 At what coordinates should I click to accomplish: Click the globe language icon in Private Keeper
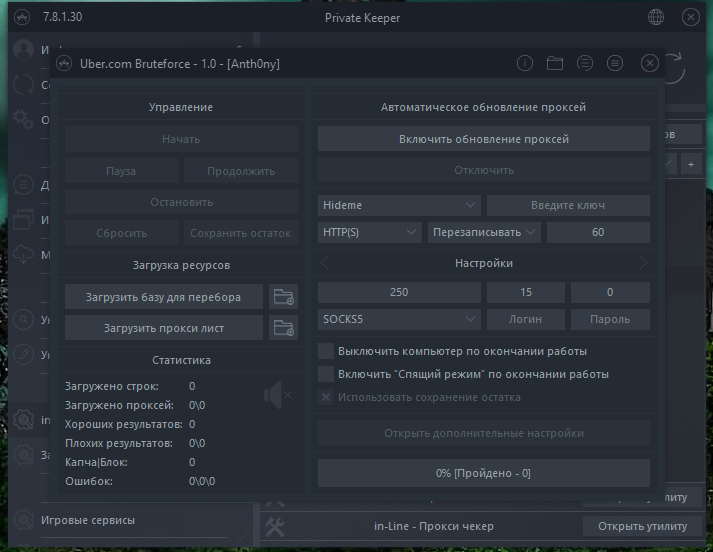click(x=655, y=17)
